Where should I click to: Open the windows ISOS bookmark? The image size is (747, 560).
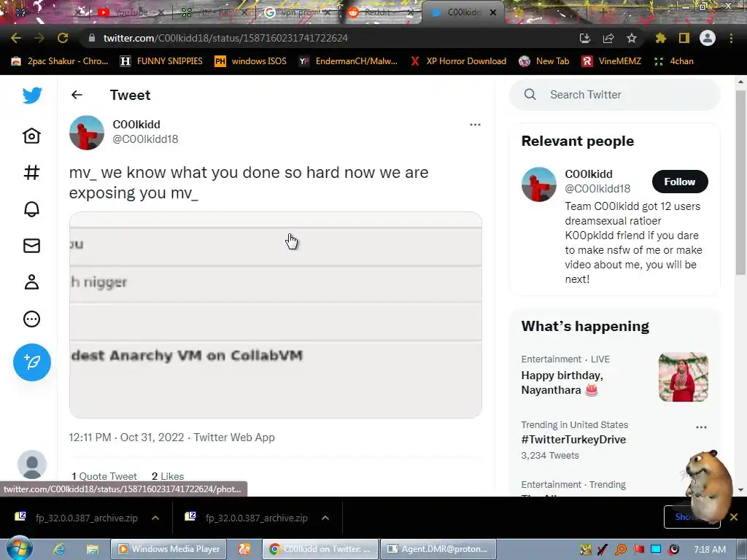coord(251,61)
